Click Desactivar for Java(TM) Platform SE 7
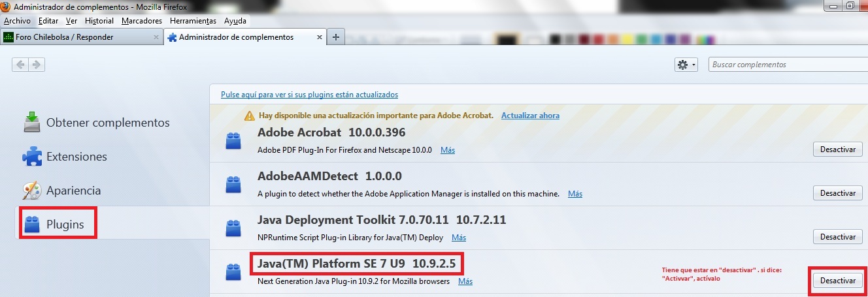Image resolution: width=868 pixels, height=297 pixels. pos(837,280)
